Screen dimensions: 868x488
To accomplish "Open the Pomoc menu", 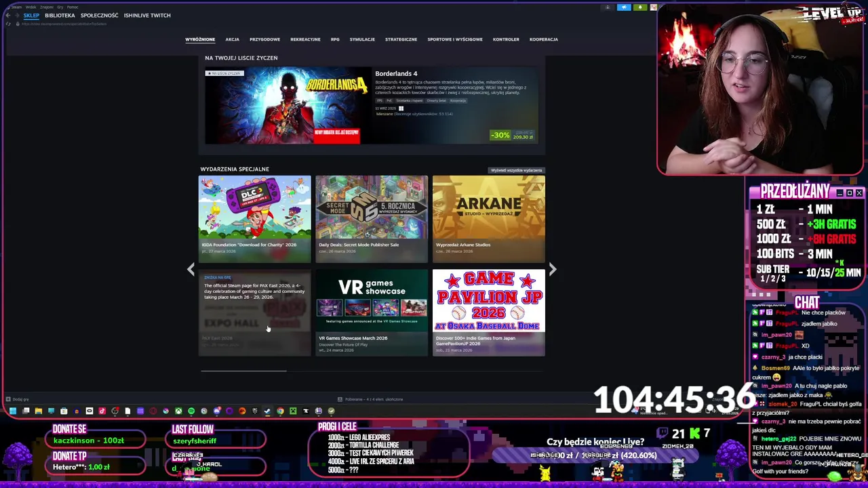I will (73, 7).
